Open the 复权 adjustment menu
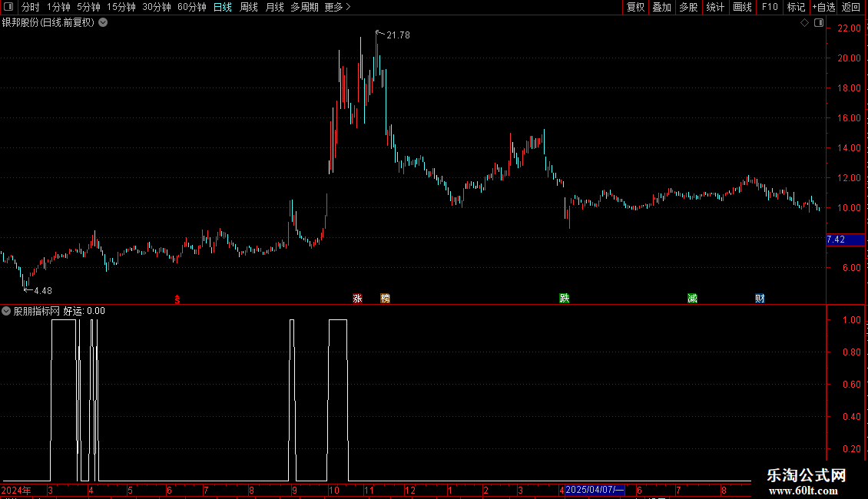This screenshot has width=868, height=499. (x=635, y=7)
